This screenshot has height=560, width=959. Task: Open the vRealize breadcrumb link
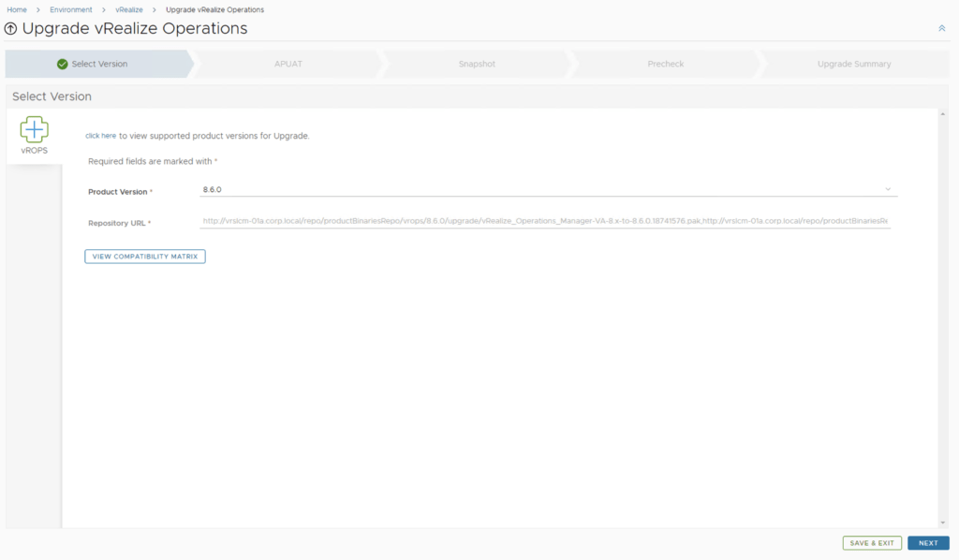click(129, 9)
